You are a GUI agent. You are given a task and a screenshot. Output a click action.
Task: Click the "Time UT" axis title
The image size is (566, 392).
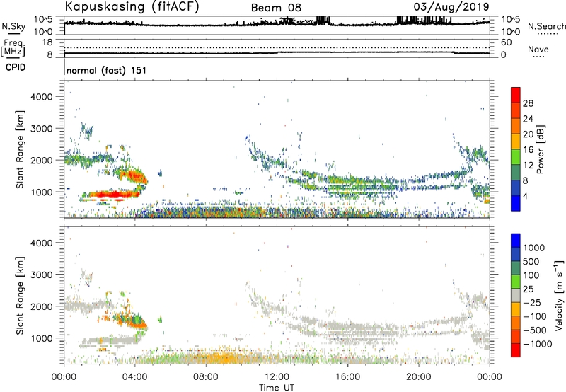point(277,388)
